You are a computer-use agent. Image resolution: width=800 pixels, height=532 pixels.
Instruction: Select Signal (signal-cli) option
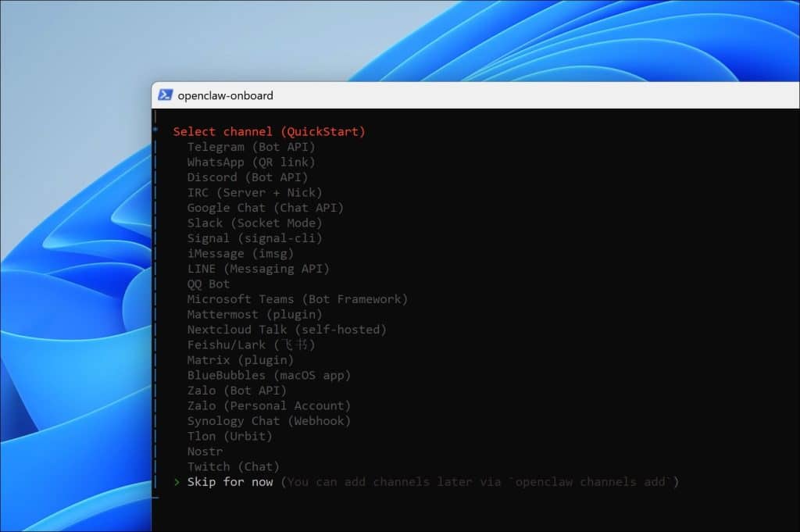point(254,238)
